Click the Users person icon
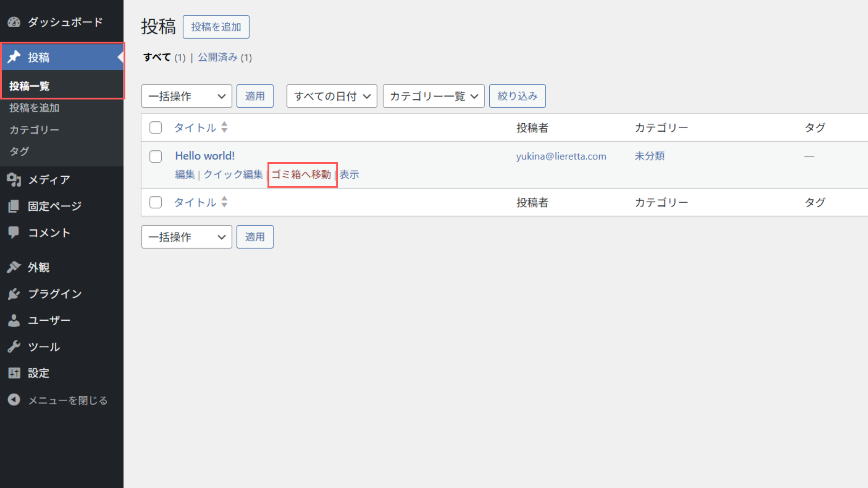The width and height of the screenshot is (868, 488). pos(14,320)
